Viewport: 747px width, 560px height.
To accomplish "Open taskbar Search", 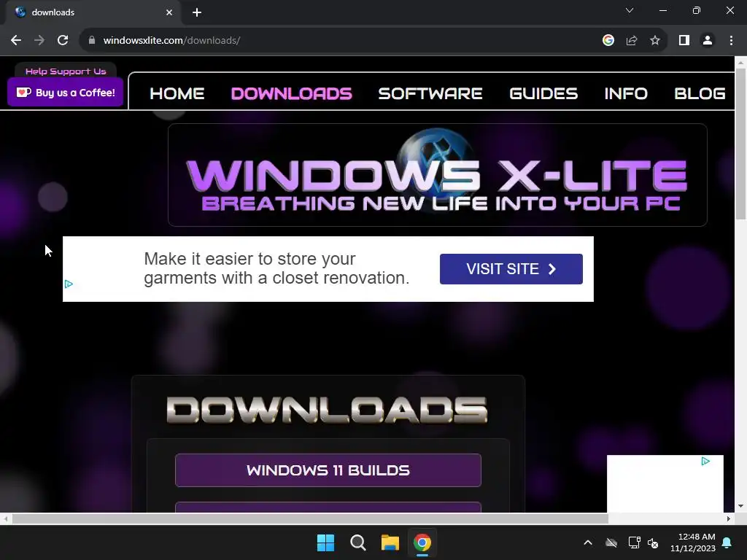I will click(357, 542).
